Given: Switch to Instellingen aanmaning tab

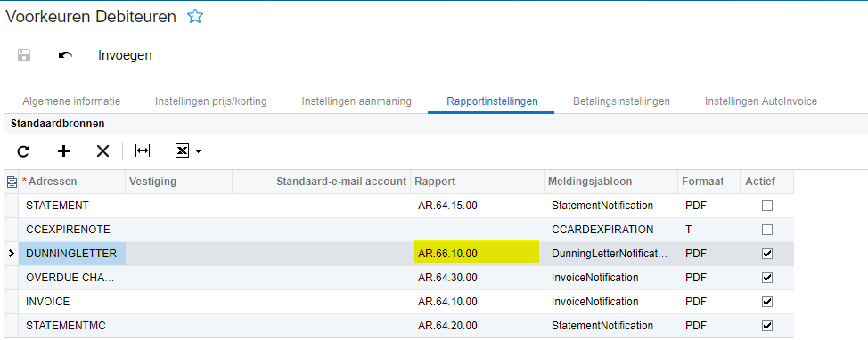Looking at the screenshot, I should (x=356, y=101).
